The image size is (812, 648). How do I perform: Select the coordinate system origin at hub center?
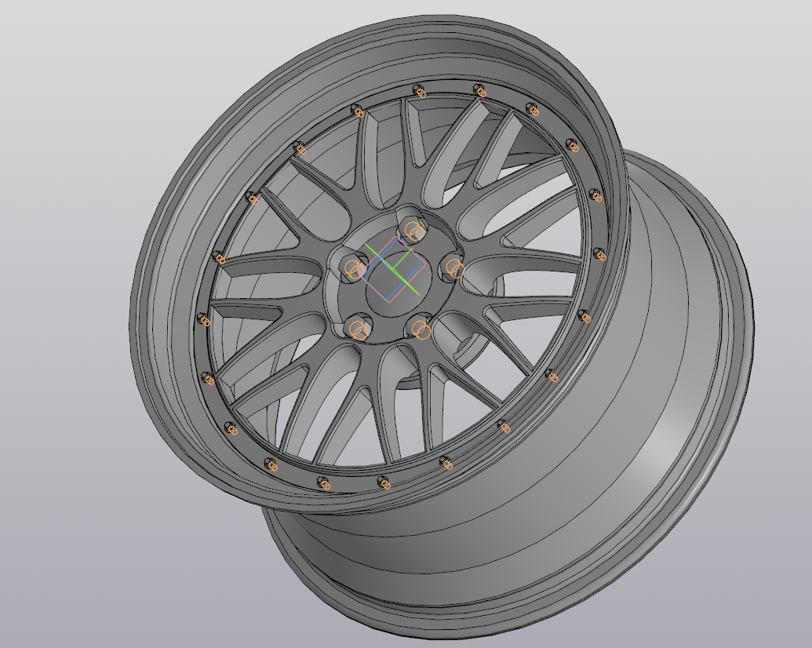pos(393,269)
